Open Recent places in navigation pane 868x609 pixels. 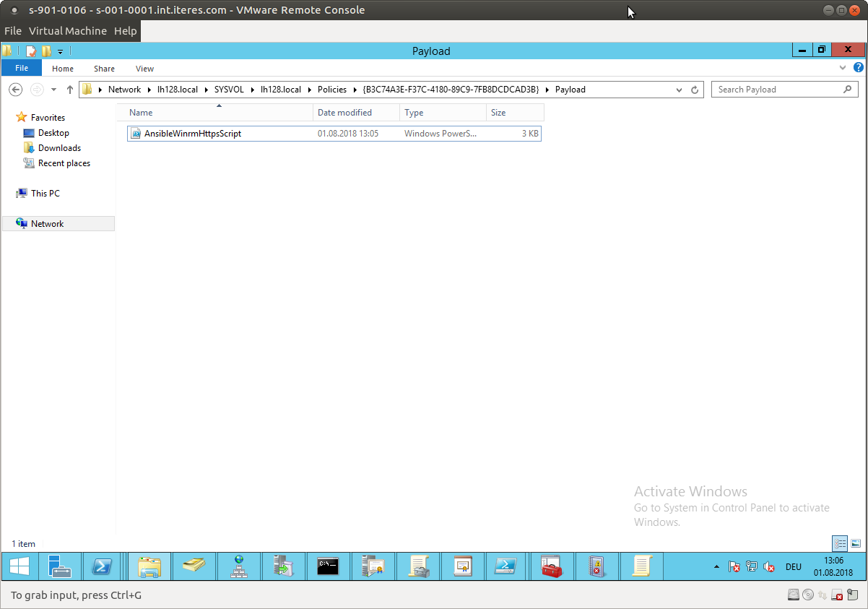[64, 163]
